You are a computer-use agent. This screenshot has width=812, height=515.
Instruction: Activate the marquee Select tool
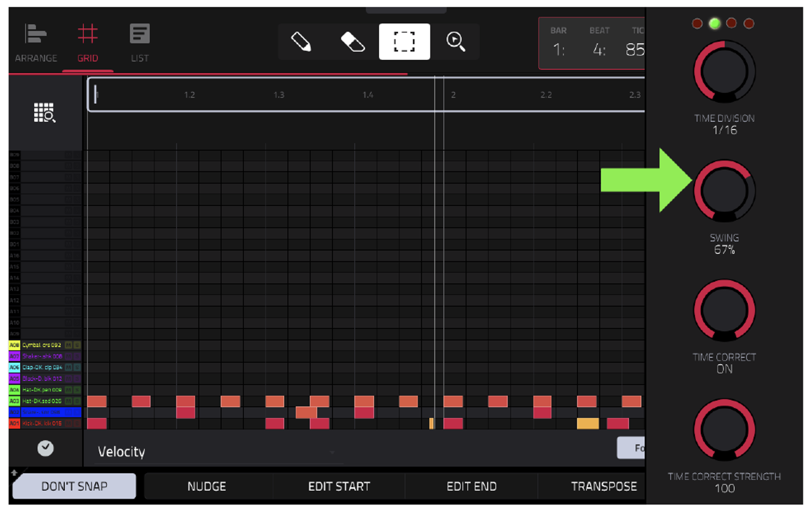[x=404, y=42]
